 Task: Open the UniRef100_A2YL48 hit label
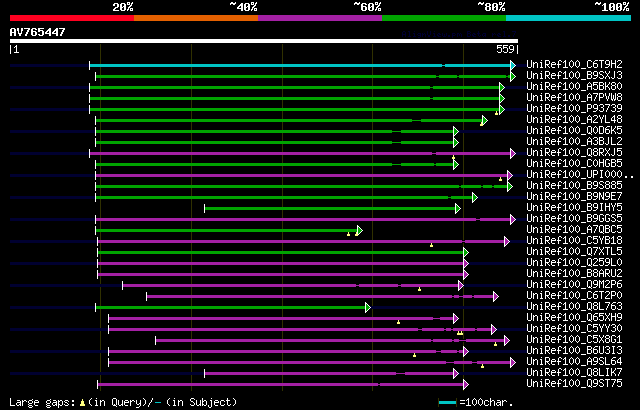pyautogui.click(x=574, y=119)
